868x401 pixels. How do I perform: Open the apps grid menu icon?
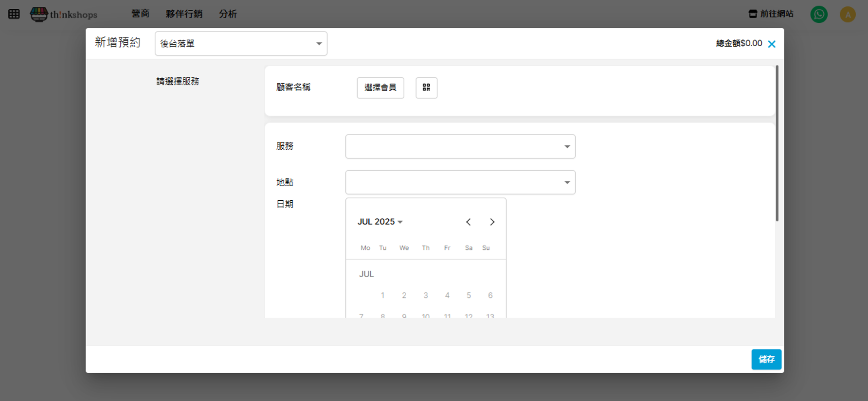pos(14,14)
